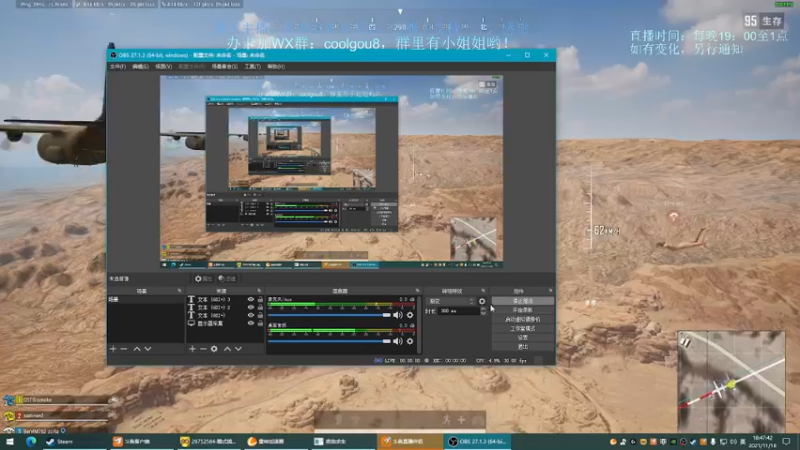This screenshot has width=800, height=450.
Task: Decrease transition duration with down stepper
Action: pos(483,313)
